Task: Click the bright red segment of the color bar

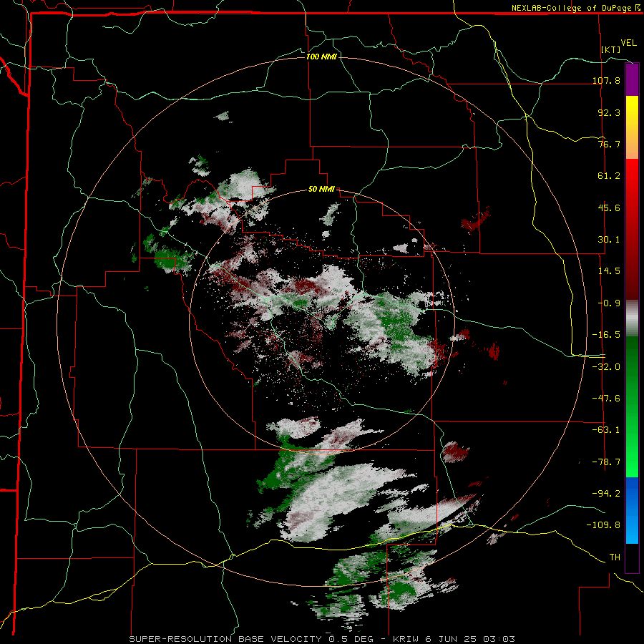Action: pyautogui.click(x=632, y=175)
